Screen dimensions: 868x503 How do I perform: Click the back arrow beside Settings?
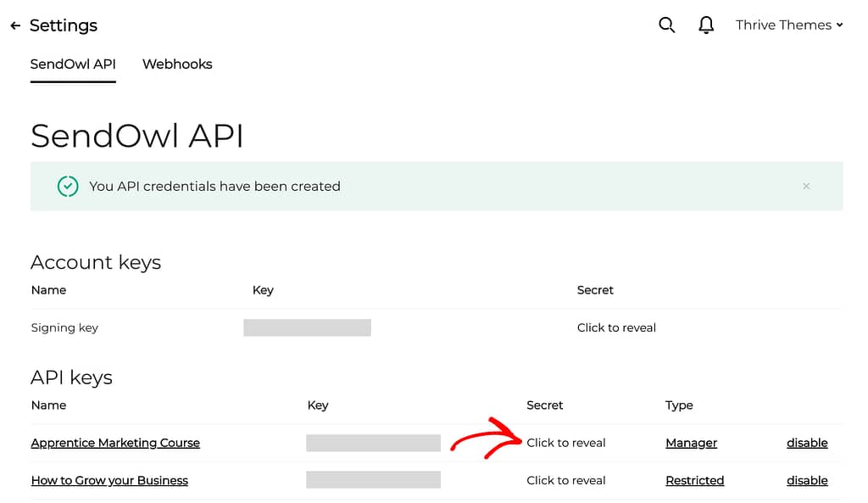click(15, 25)
